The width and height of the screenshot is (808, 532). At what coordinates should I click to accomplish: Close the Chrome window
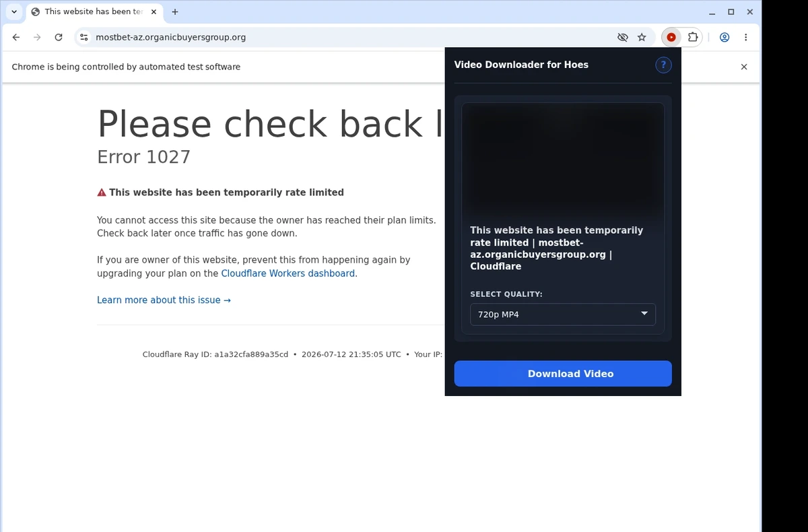(749, 11)
